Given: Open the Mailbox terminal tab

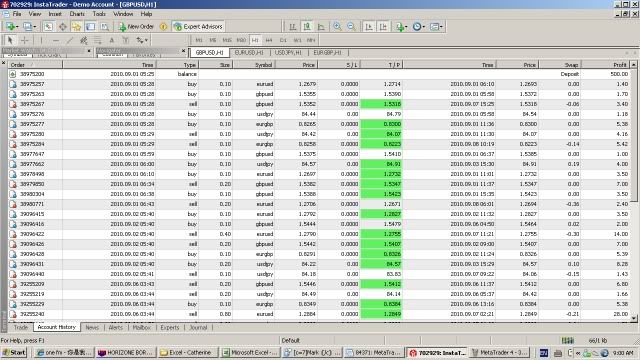Looking at the screenshot, I should 142,327.
